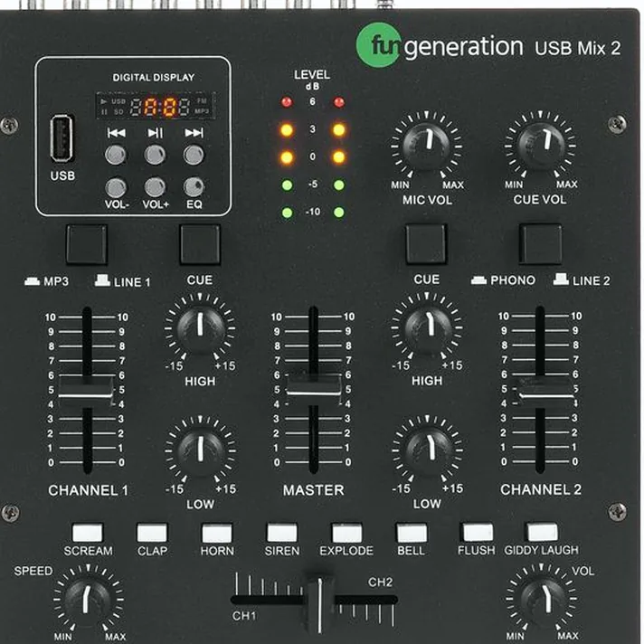Click the CH1/CH2 crossfader handle
This screenshot has height=644, width=644.
319,603
